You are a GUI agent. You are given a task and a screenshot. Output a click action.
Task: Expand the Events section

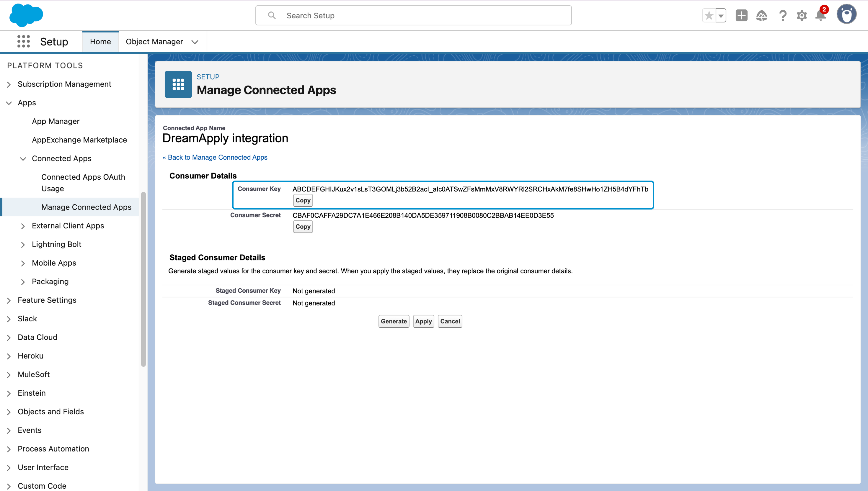pos(9,430)
